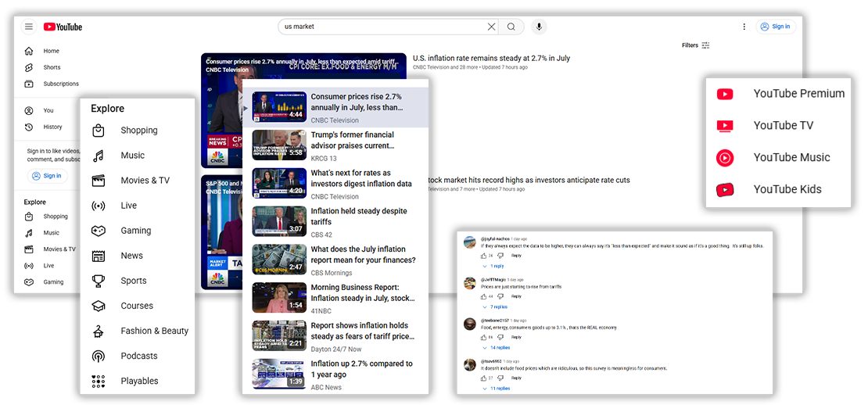Play 'What's next for rates' playlist video
This screenshot has height=405, width=868.
point(335,185)
